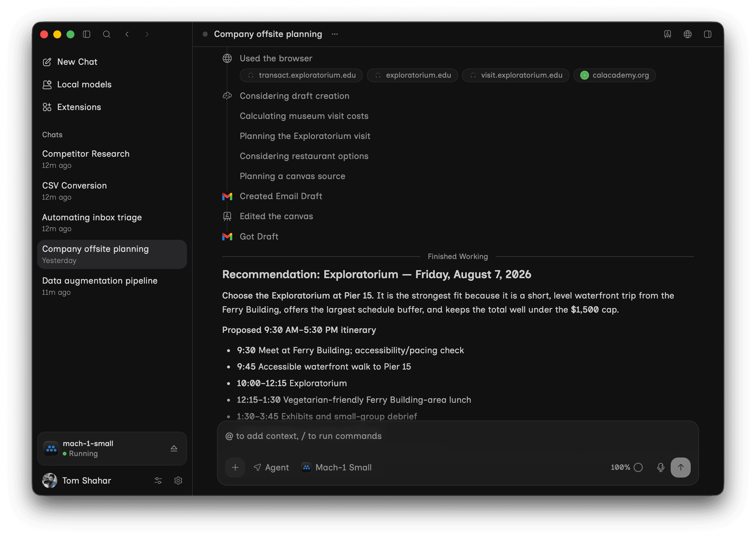The image size is (756, 538).
Task: Start voice input with the microphone icon
Action: (x=661, y=468)
